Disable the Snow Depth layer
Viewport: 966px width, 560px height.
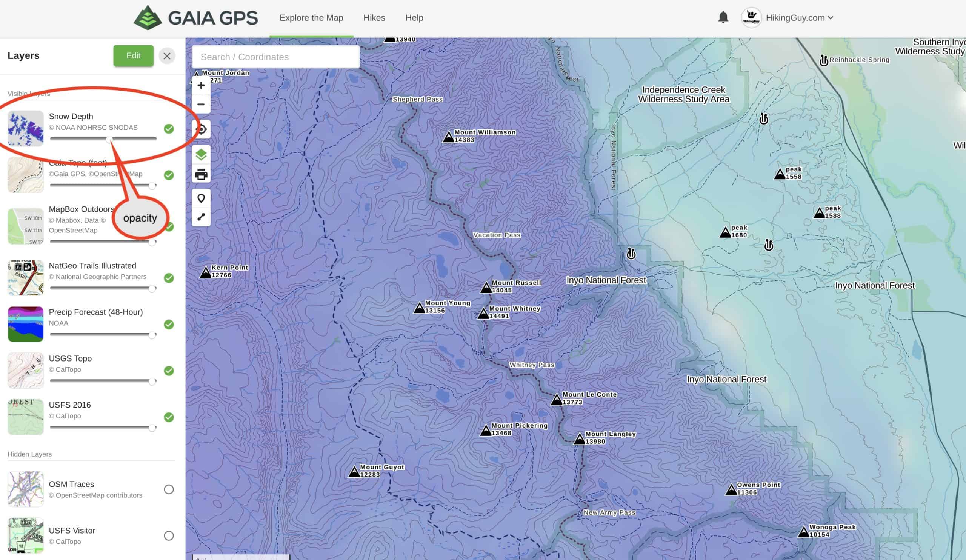tap(169, 129)
